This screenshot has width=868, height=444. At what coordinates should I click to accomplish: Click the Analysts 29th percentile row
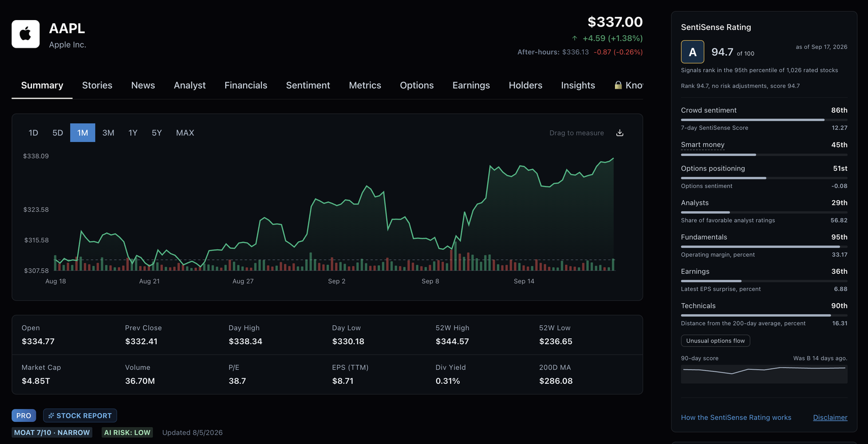click(x=764, y=203)
